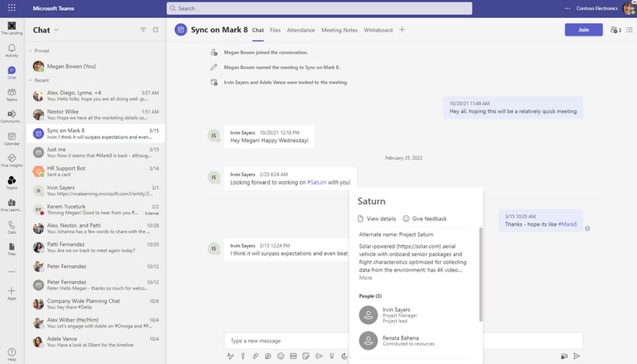Insert a GIF
Image resolution: width=637 pixels, height=364 pixels.
pyautogui.click(x=293, y=356)
